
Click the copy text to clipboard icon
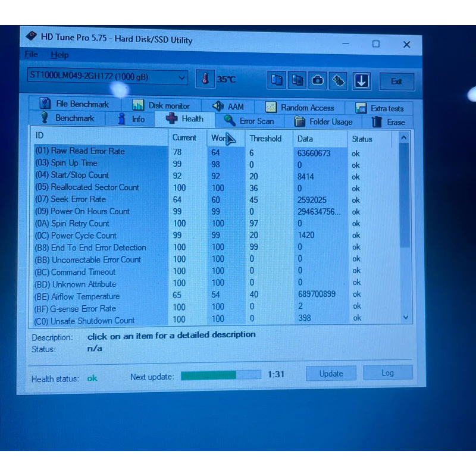pyautogui.click(x=276, y=80)
